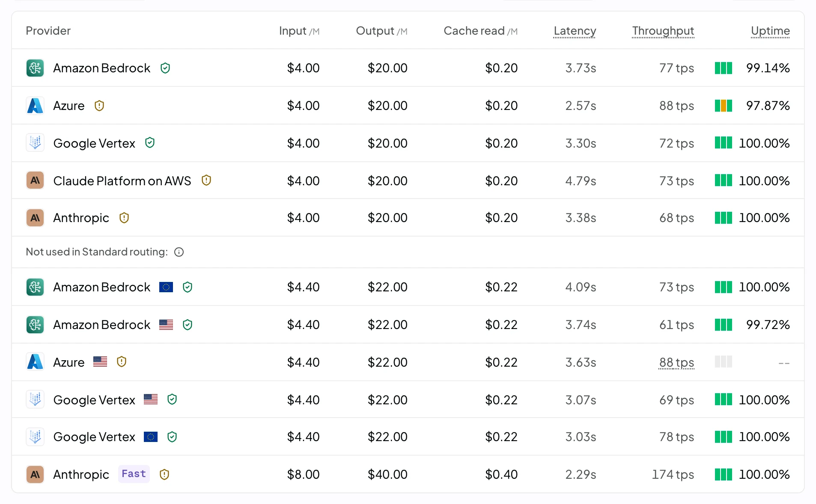Viewport: 816px width, 504px height.
Task: Click the US flag on the Amazon Bedrock row
Action: coord(166,325)
